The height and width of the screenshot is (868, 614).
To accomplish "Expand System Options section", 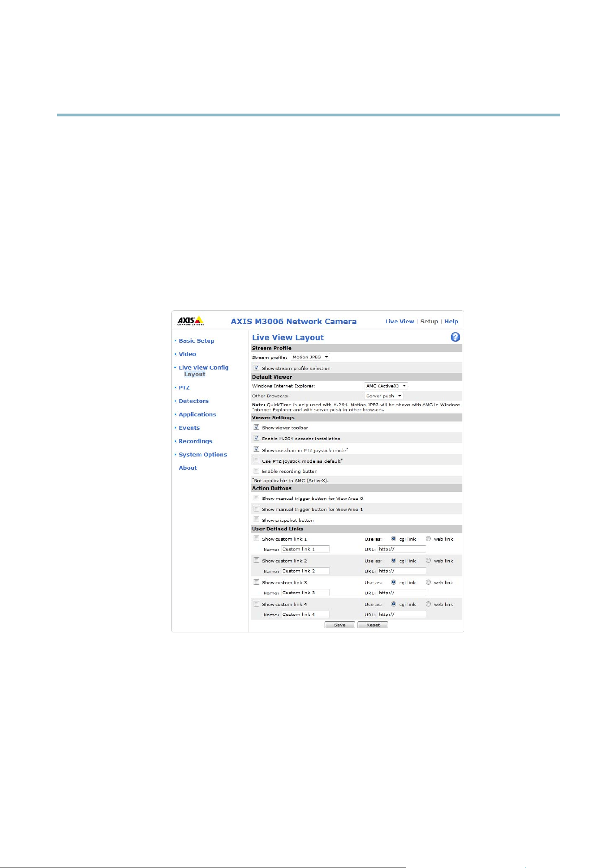I will tap(203, 455).
